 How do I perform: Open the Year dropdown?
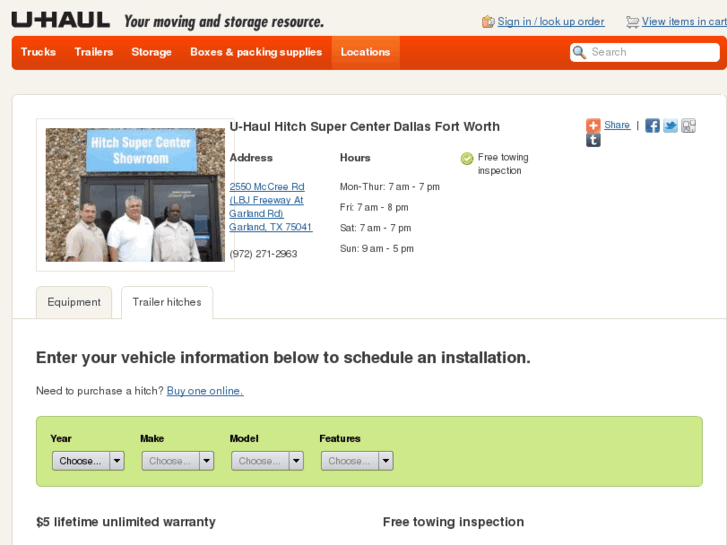click(x=88, y=461)
